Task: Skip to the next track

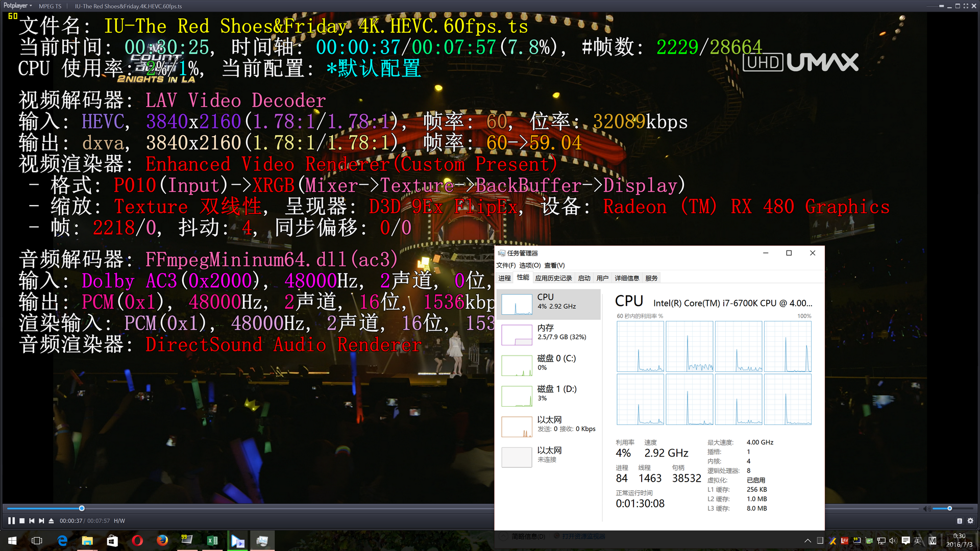Action: [x=41, y=521]
